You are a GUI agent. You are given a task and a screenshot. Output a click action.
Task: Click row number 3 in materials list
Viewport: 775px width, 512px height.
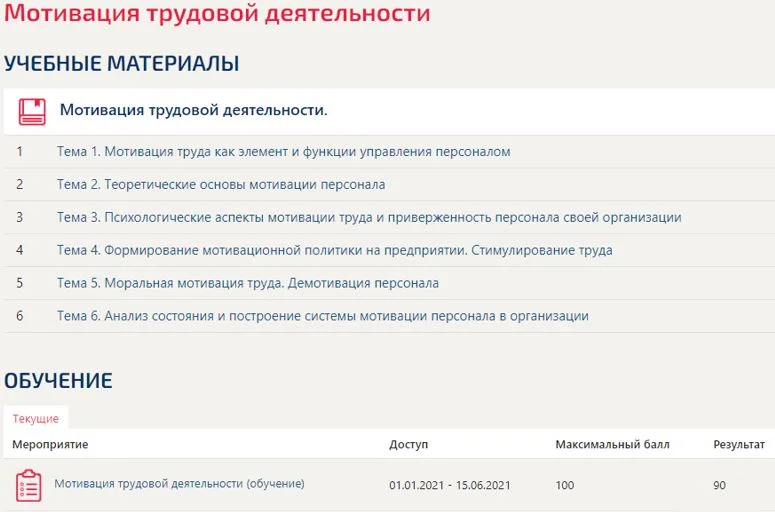pyautogui.click(x=19, y=217)
